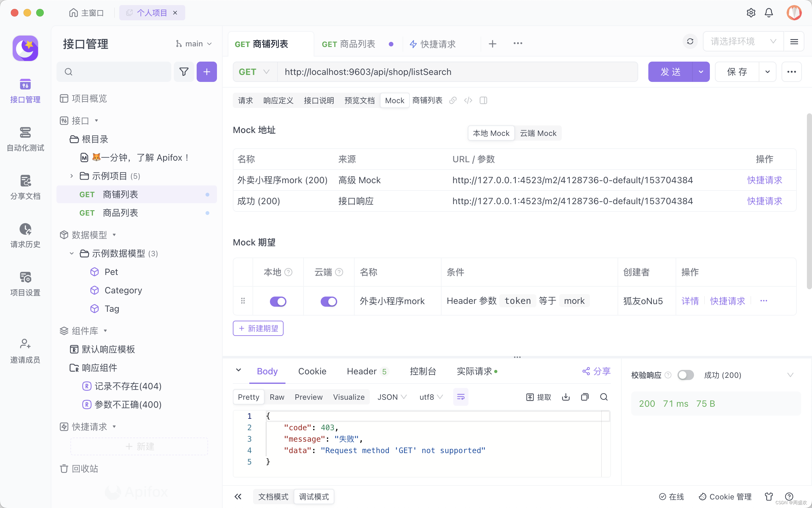Copy link icon next to 商铺列表 label
812x508 pixels.
[453, 100]
